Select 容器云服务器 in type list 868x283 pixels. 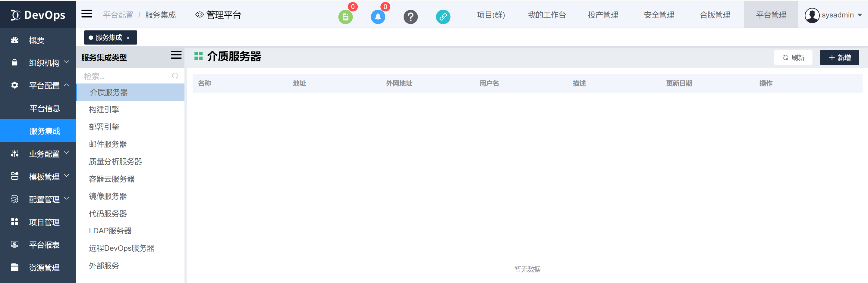(131, 179)
